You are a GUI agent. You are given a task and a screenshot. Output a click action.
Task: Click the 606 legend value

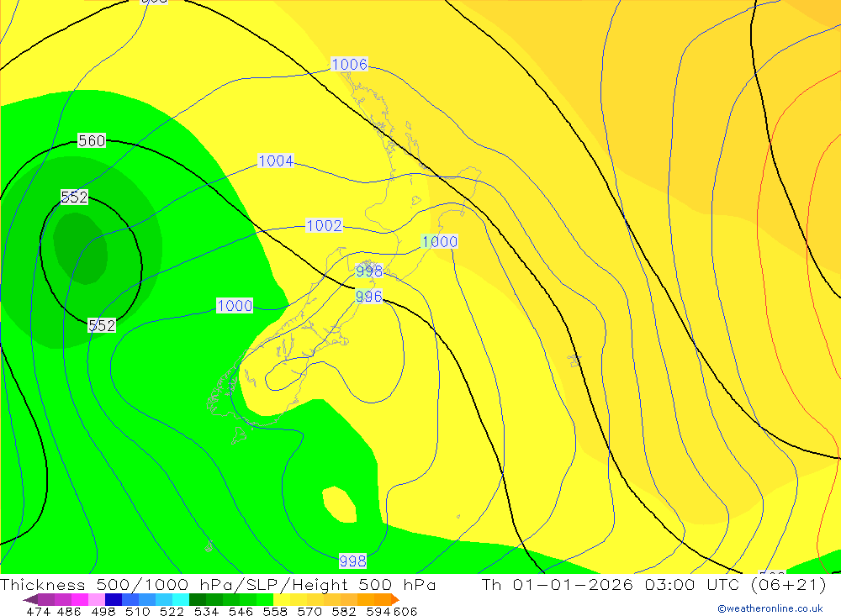pos(405,611)
